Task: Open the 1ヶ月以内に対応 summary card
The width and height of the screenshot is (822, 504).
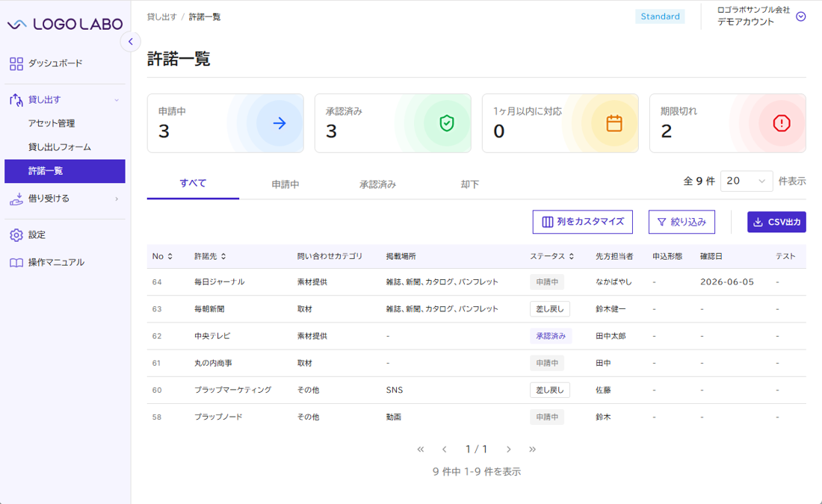Action: point(560,123)
